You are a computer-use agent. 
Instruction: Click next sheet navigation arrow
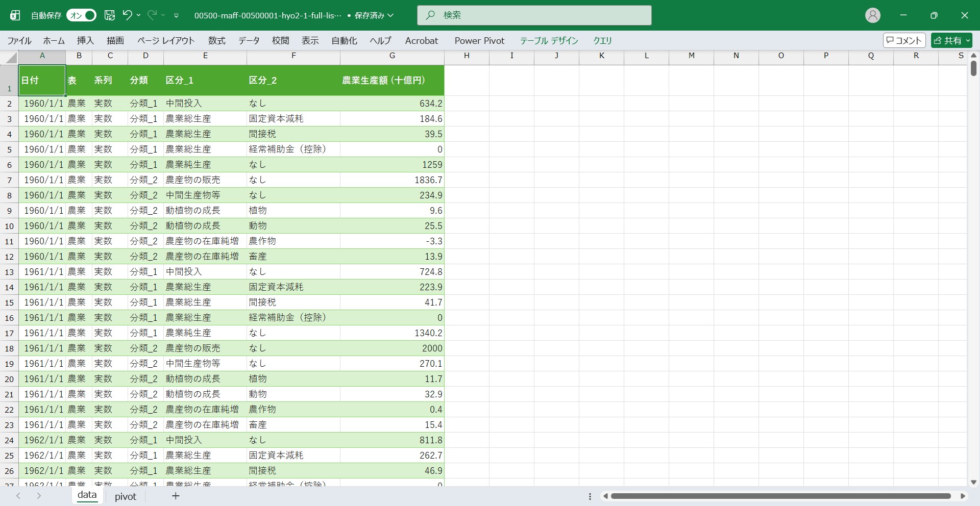(39, 496)
